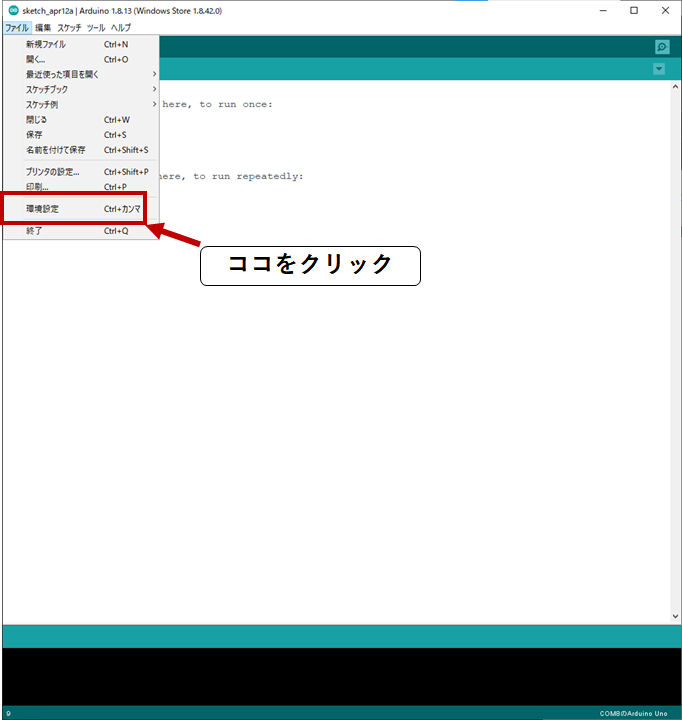Click the 'to run once:' comment text

click(236, 104)
